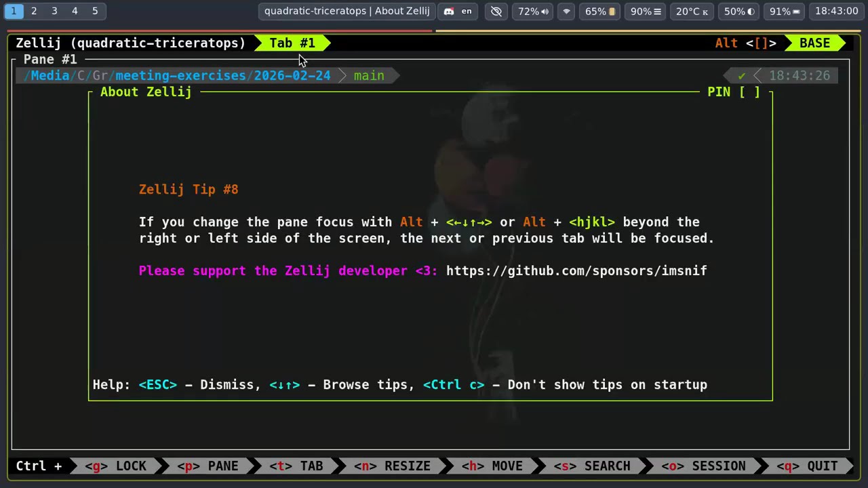Image resolution: width=868 pixels, height=488 pixels.
Task: Click the <h> MOVE mode in status bar
Action: click(492, 466)
